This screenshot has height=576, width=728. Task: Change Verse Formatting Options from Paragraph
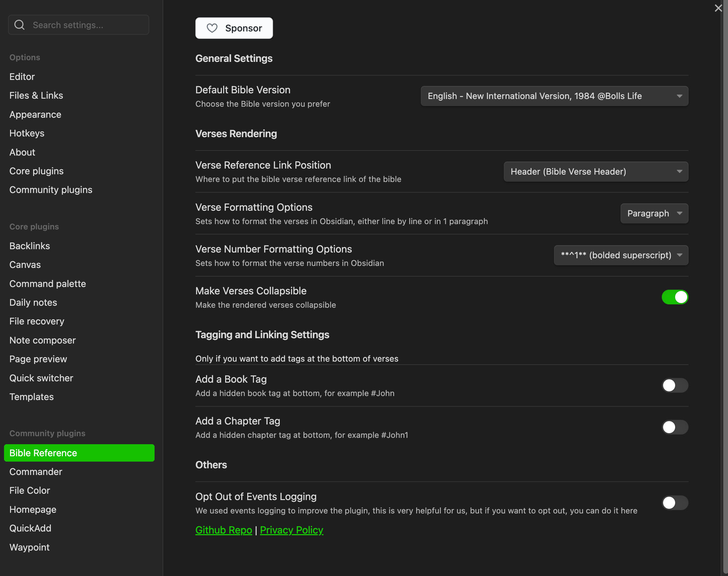tap(654, 213)
